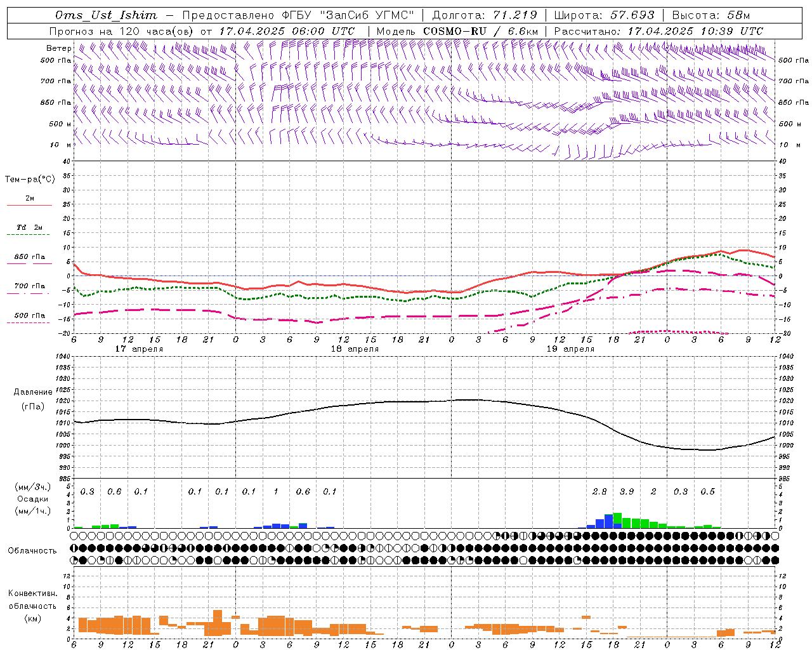
Task: Click calculation time 17.04.2025 10:39 UTC
Action: click(x=695, y=31)
